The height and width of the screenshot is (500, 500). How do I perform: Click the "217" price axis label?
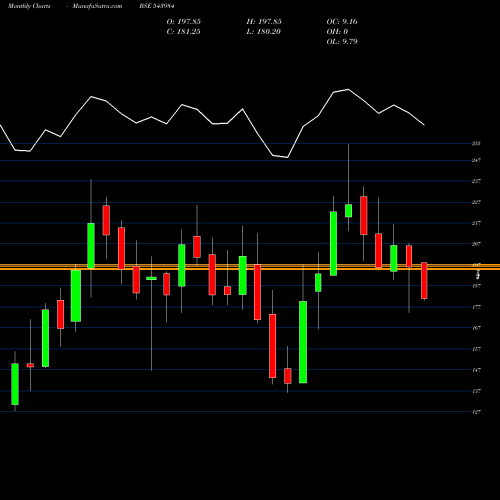pos(476,223)
